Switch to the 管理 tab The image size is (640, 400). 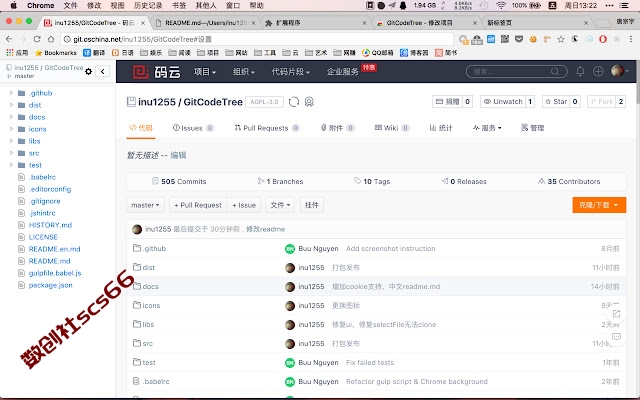coord(533,128)
